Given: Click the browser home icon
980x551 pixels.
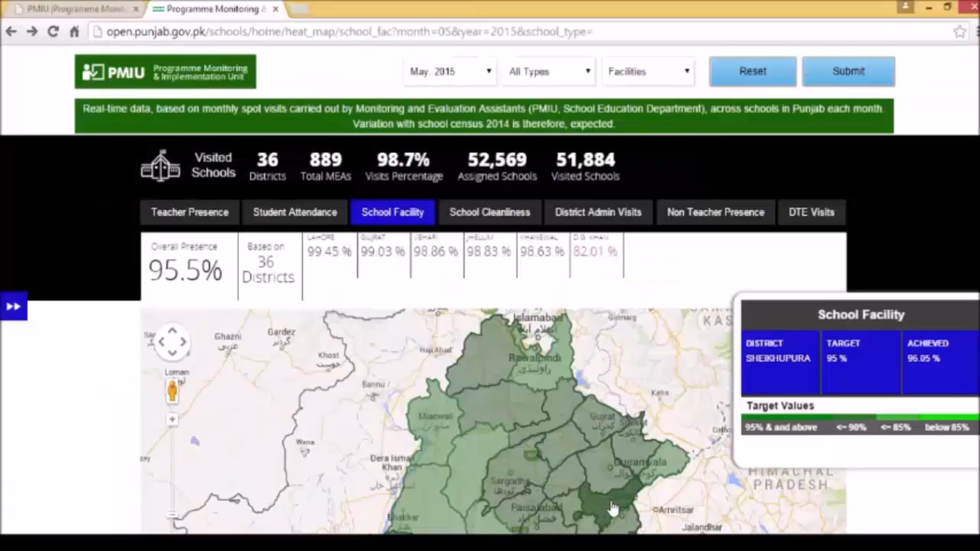Looking at the screenshot, I should (x=74, y=31).
